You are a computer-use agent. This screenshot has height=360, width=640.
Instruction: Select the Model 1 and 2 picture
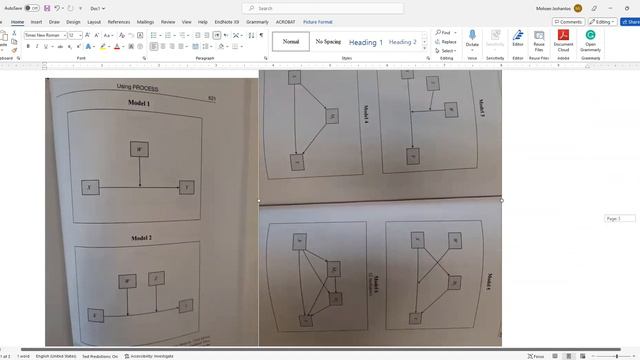pos(152,212)
